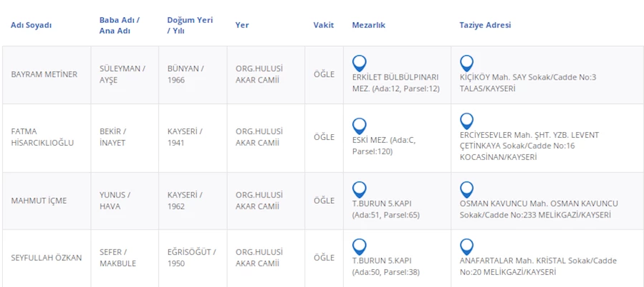Select the Baba Adı / Ana Adı header
The height and width of the screenshot is (287, 644).
coord(119,25)
